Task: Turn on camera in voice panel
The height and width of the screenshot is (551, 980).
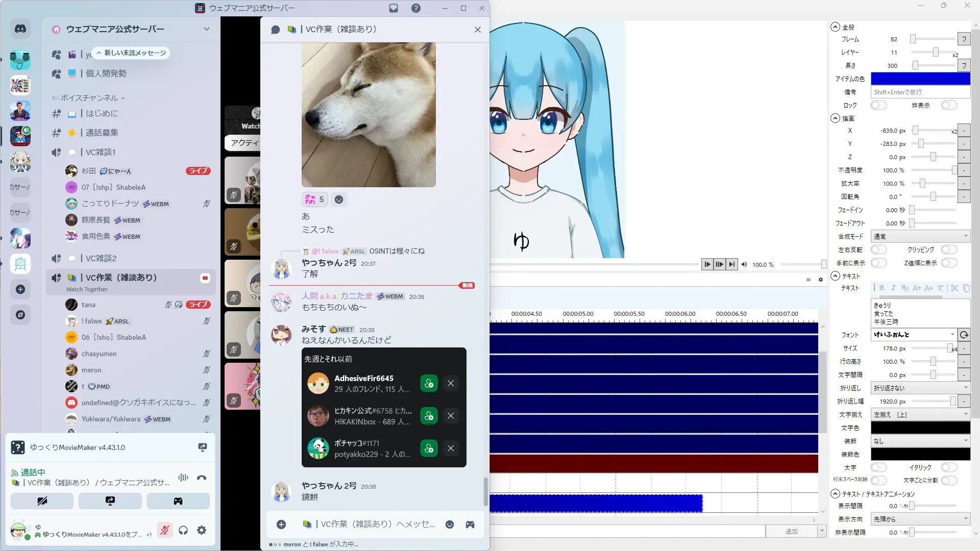Action: (x=42, y=501)
